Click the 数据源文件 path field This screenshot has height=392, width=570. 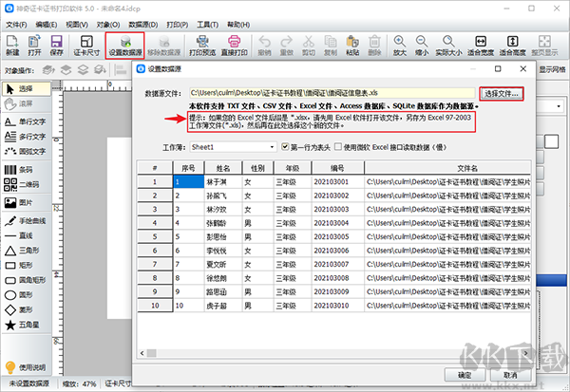click(x=332, y=93)
